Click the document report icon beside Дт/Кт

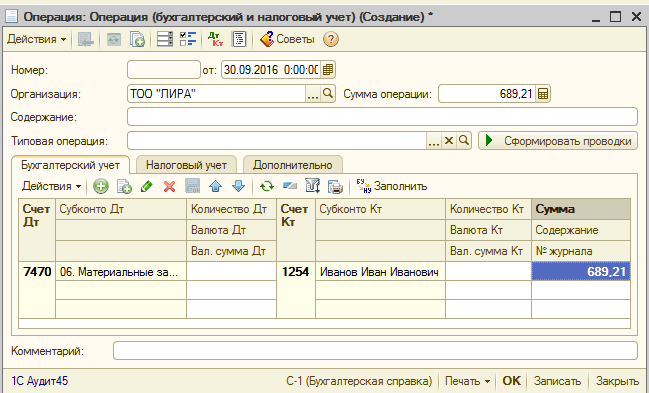tap(239, 39)
